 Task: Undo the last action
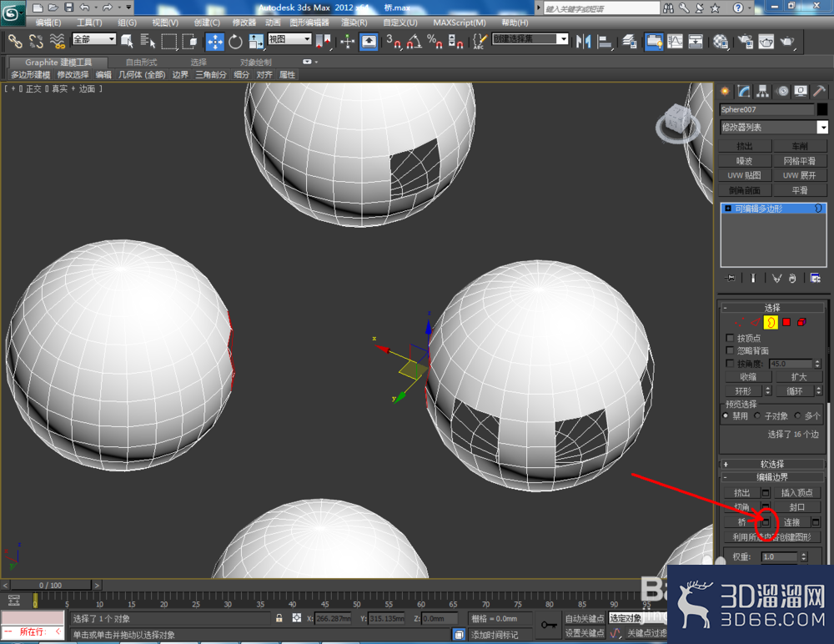[84, 8]
